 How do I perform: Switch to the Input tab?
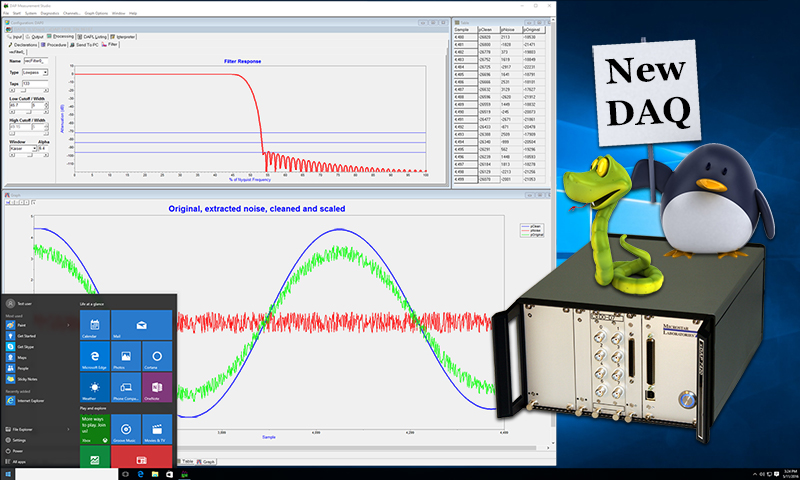point(15,37)
